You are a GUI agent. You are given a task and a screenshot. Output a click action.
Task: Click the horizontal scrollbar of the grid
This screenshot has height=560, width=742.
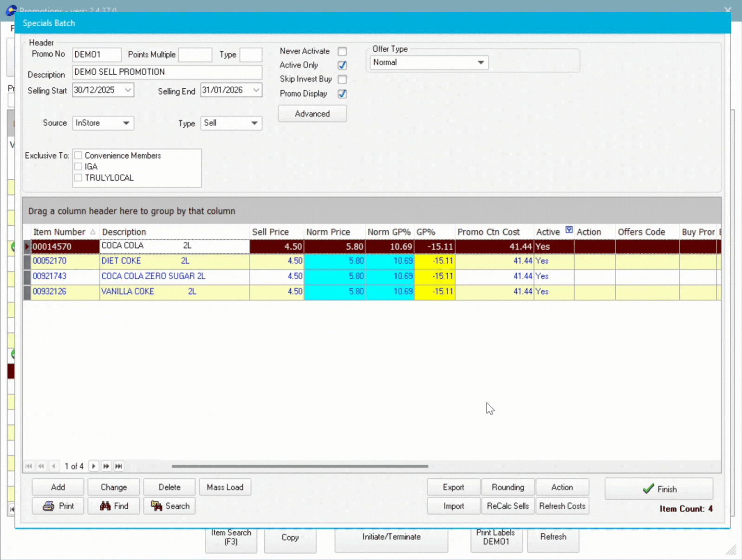[x=299, y=466]
